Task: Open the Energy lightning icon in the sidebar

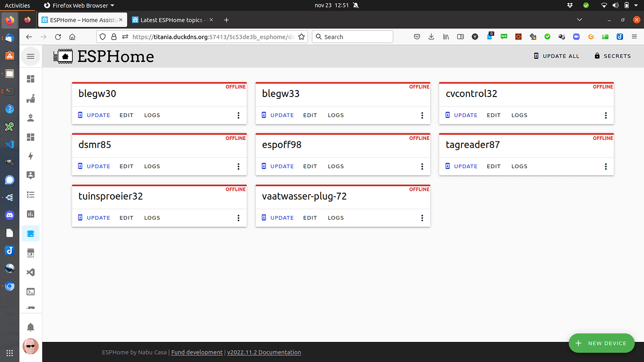Action: click(30, 155)
